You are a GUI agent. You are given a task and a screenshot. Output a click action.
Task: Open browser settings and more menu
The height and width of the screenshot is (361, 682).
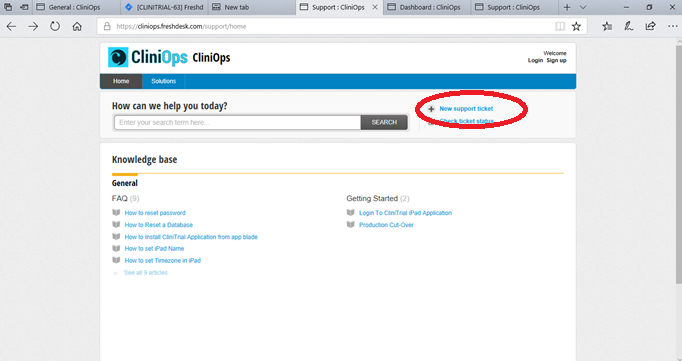click(x=672, y=27)
